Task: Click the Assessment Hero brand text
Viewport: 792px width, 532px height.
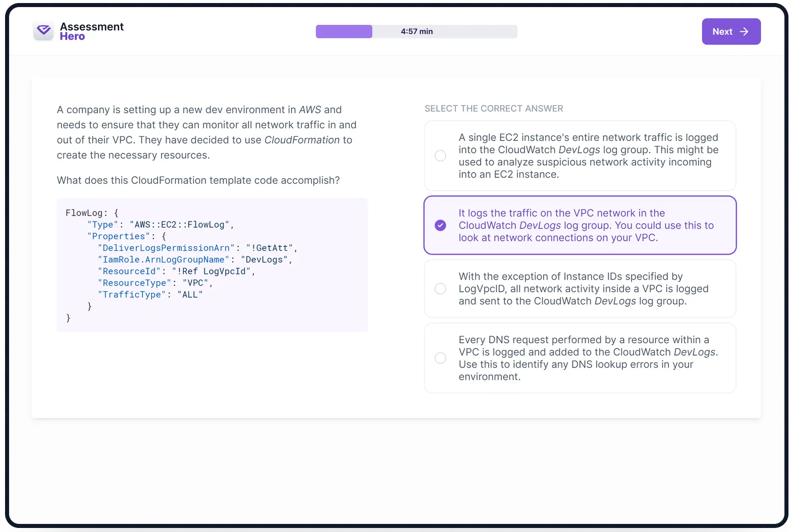Action: [91, 31]
